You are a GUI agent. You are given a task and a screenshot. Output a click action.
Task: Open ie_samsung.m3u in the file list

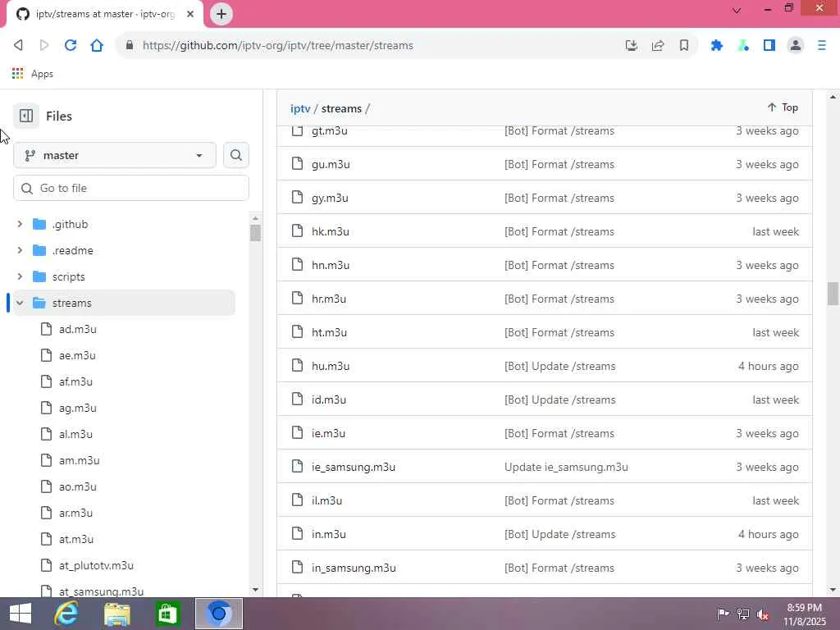click(x=354, y=467)
